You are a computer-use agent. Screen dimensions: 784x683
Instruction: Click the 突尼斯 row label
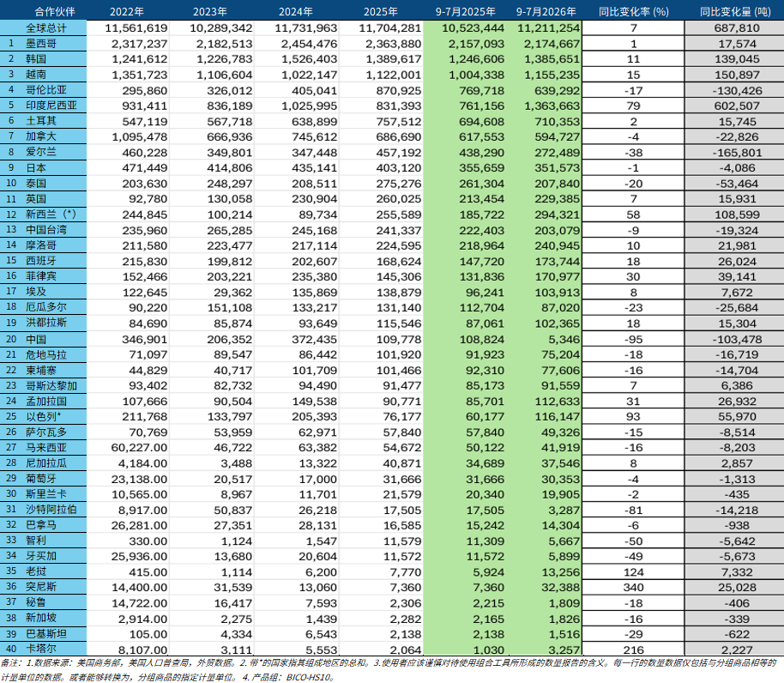click(x=41, y=587)
